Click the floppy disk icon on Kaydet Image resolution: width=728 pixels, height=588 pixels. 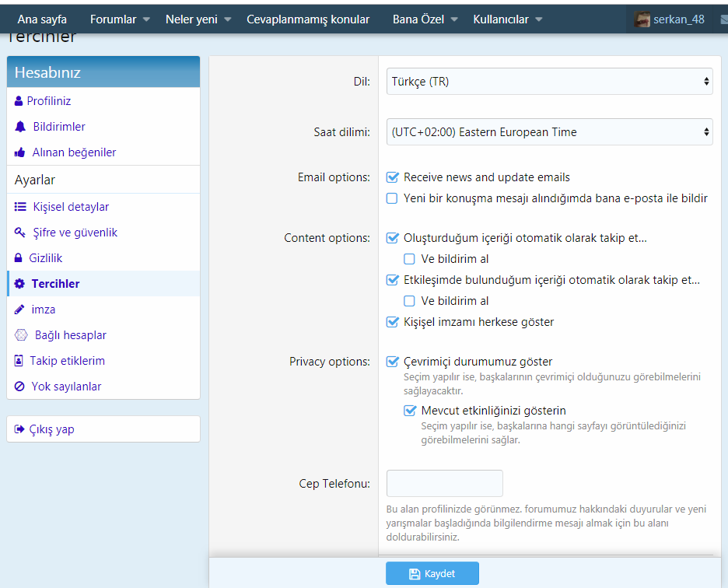[414, 574]
